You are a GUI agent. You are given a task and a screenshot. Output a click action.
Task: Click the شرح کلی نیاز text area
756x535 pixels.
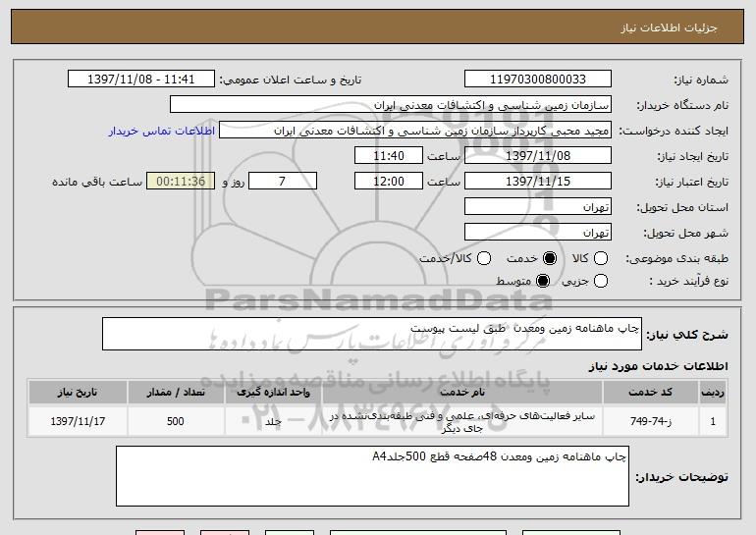click(x=372, y=334)
